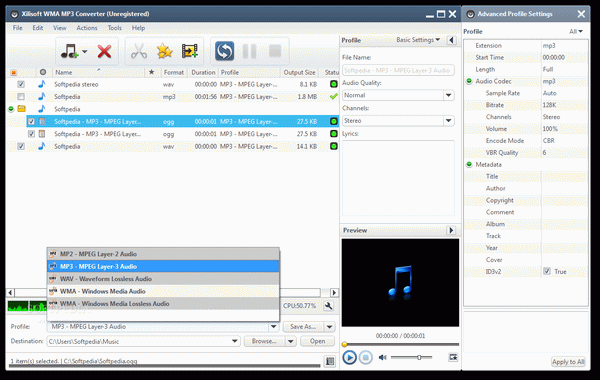This screenshot has height=380, width=600.
Task: Toggle the ID3v2 True checkbox
Action: [547, 271]
